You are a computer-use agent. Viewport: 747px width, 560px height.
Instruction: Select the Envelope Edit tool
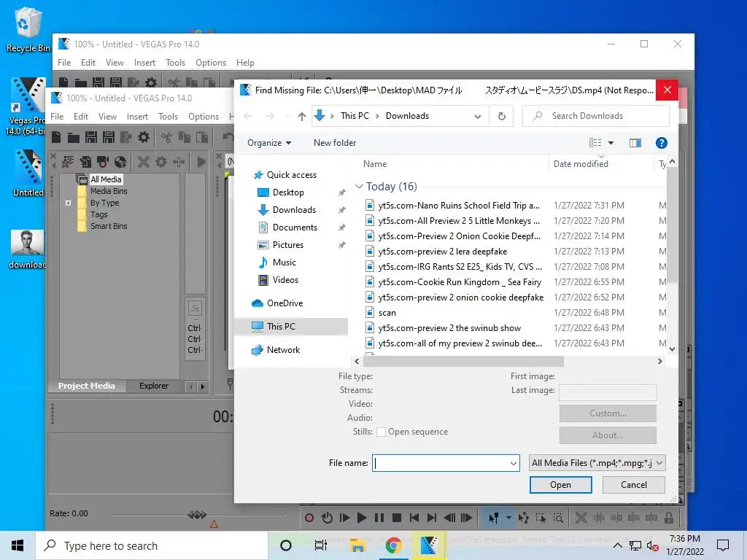524,518
